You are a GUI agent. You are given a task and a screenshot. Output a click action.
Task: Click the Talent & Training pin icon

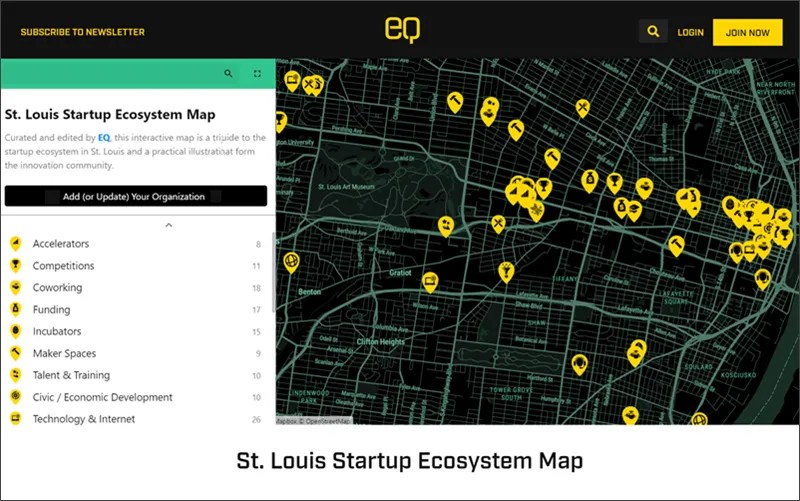click(x=16, y=375)
